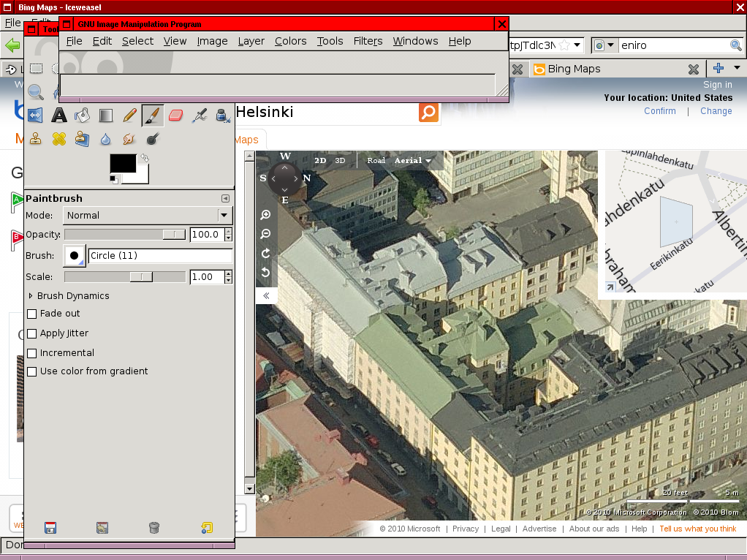Screen dimensions: 747x560
Task: Switch map to 3D view
Action: pos(340,161)
